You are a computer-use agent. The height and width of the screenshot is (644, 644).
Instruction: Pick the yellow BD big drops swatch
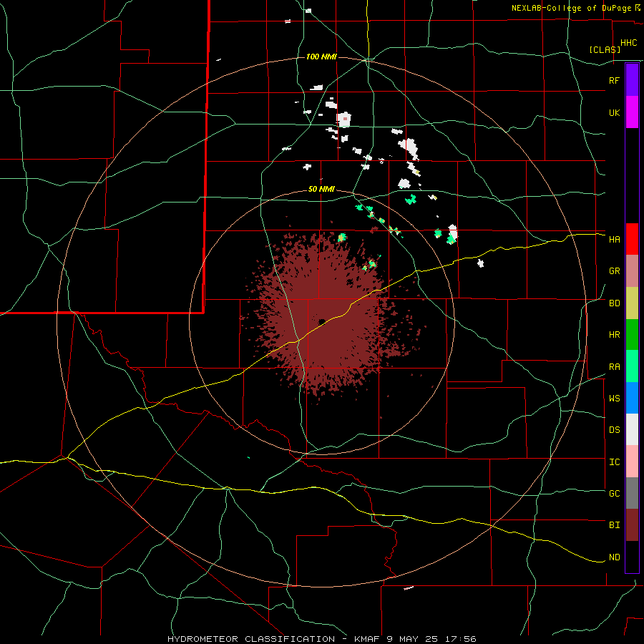click(x=632, y=303)
